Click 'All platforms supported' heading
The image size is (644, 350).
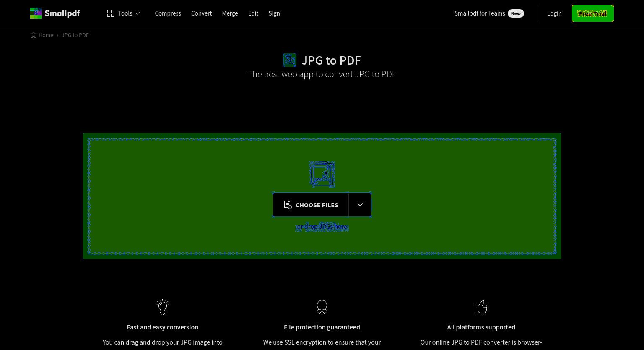481,327
